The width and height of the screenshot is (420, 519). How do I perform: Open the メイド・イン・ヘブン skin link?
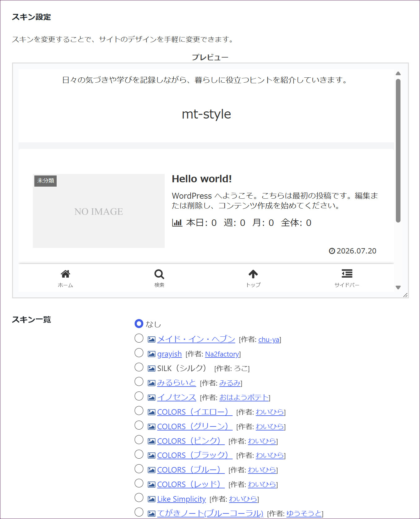point(196,339)
